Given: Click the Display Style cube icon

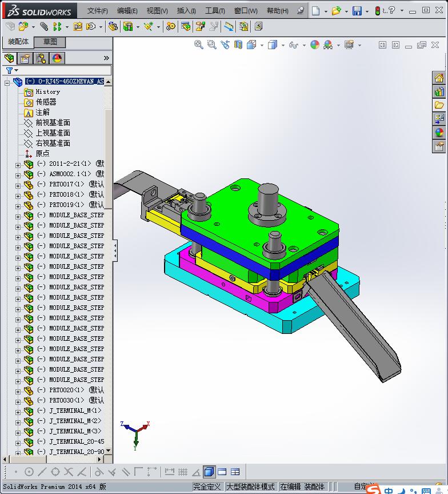Looking at the screenshot, I should (273, 45).
